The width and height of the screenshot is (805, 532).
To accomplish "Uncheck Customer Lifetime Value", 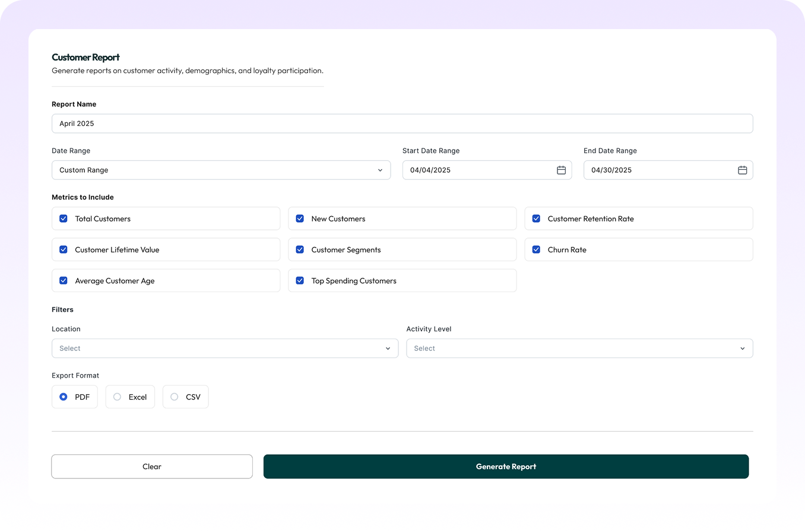I will pos(63,249).
